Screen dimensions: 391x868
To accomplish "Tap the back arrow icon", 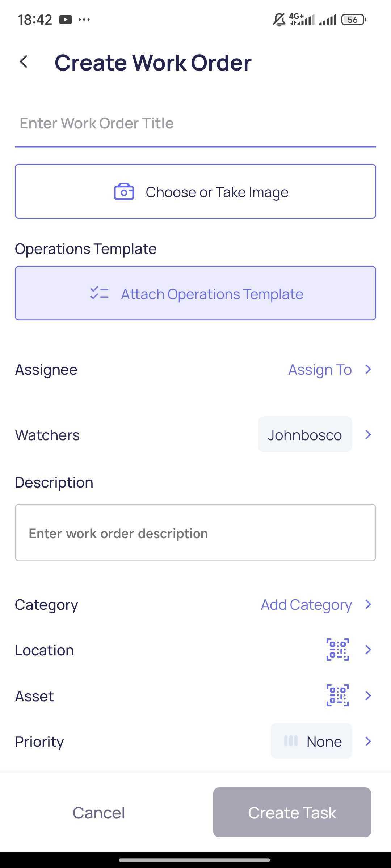I will click(24, 62).
